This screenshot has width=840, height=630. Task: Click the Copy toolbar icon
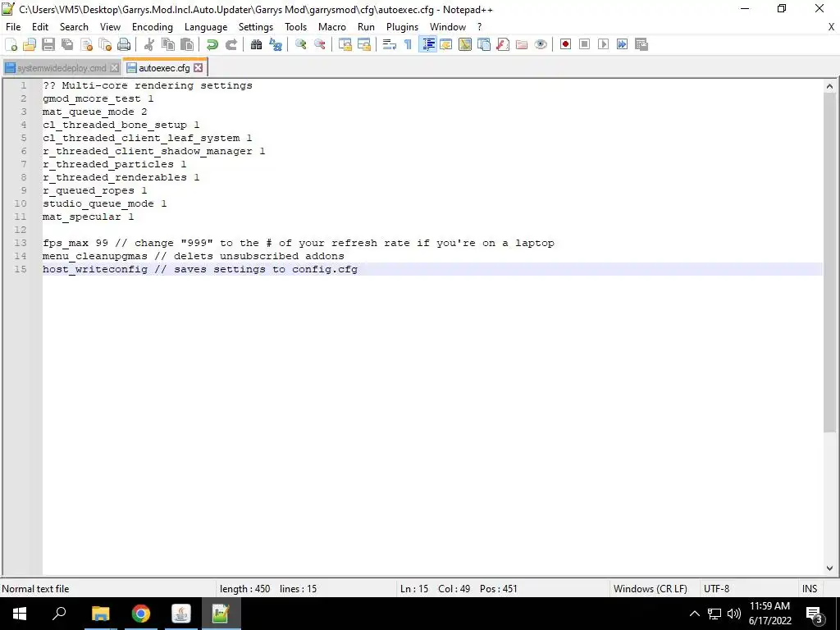168,44
